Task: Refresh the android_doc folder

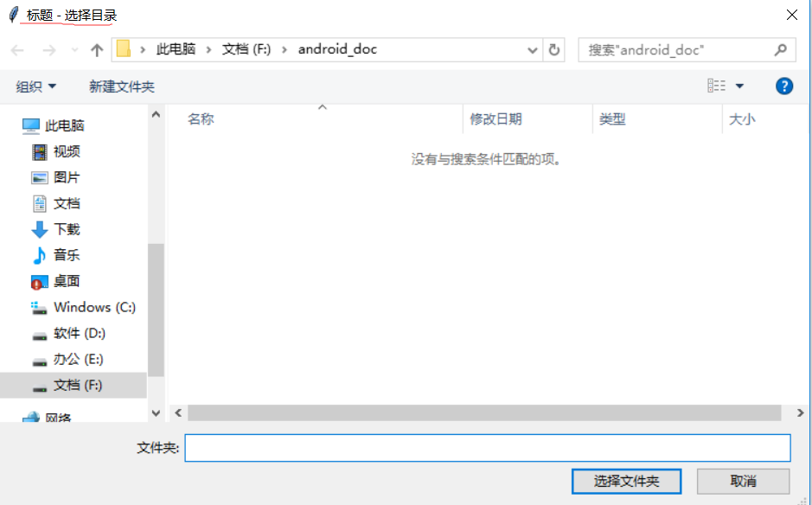Action: point(554,50)
